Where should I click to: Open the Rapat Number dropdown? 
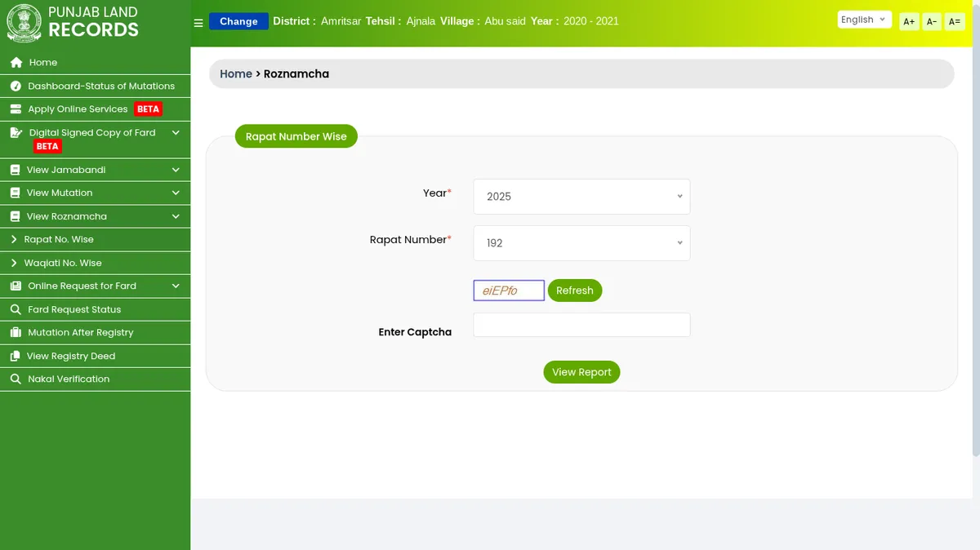[581, 243]
